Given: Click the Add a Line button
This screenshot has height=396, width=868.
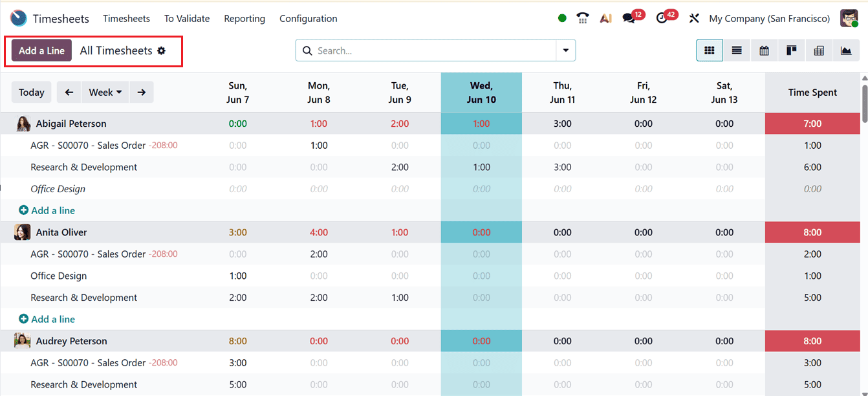Looking at the screenshot, I should click(x=41, y=50).
